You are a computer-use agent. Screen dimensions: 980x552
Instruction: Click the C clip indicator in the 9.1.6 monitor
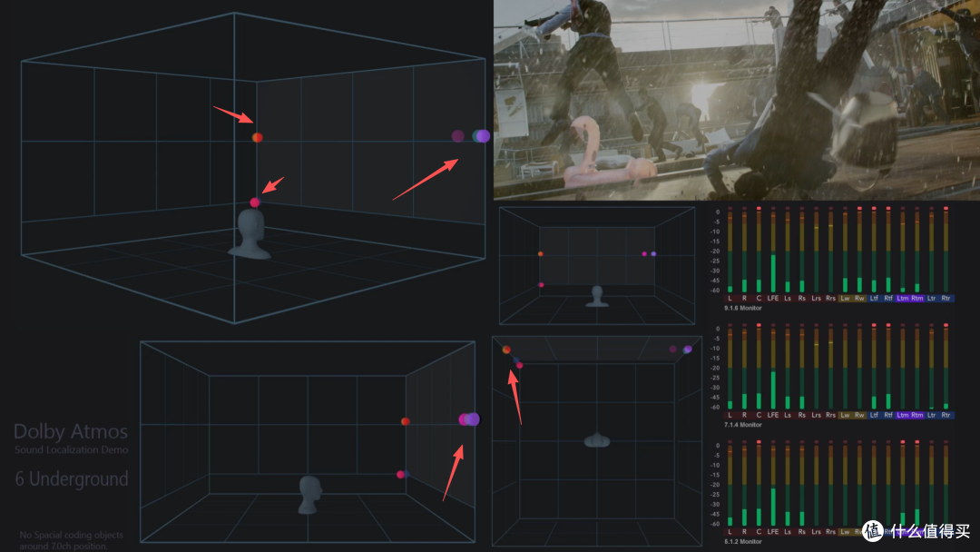(x=759, y=208)
